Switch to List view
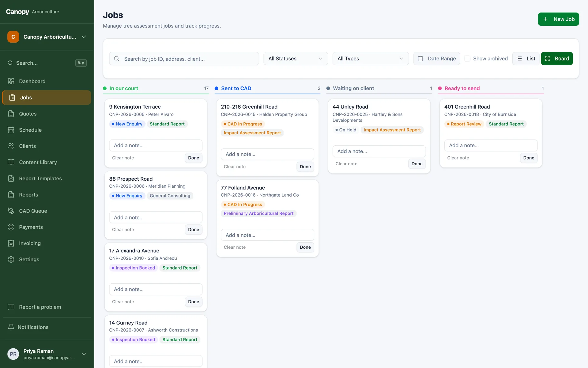Screen dimensions: 588x368 (x=526, y=59)
